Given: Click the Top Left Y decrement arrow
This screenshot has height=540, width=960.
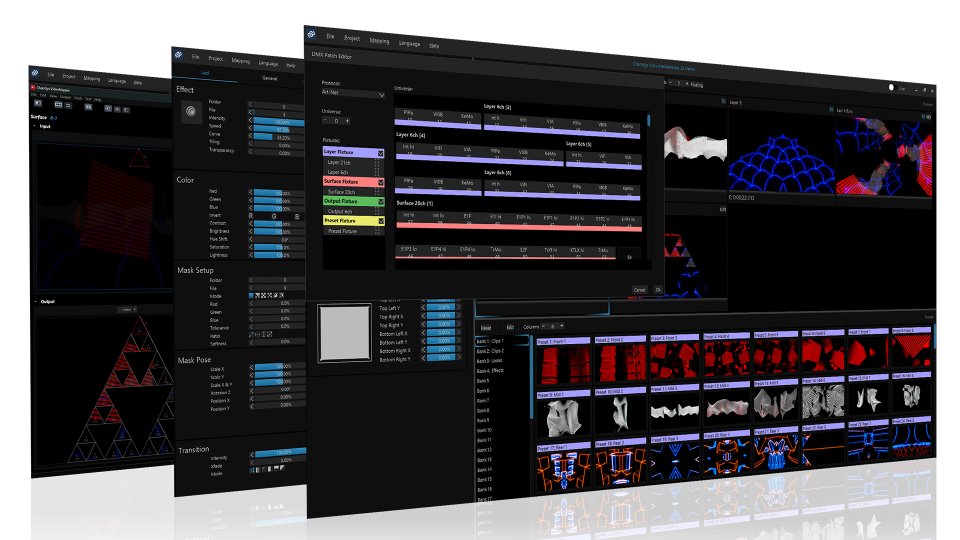Looking at the screenshot, I should point(422,308).
